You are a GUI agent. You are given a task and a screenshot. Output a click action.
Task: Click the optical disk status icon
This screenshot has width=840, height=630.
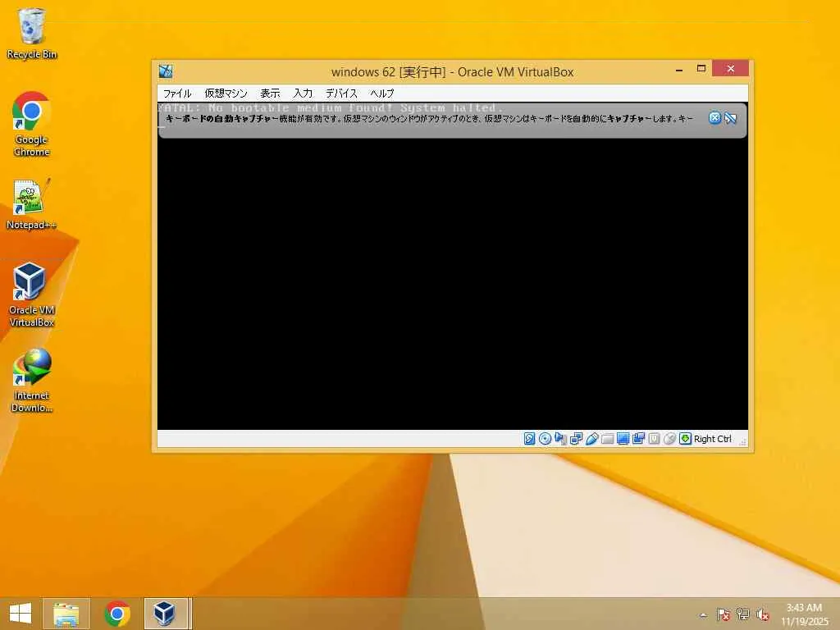coord(545,439)
